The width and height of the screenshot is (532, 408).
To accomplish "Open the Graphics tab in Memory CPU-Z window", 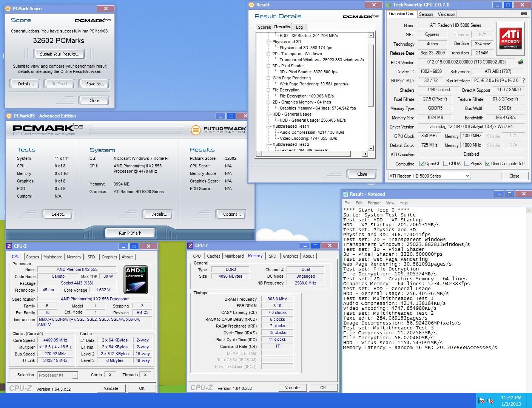I will 291,256.
